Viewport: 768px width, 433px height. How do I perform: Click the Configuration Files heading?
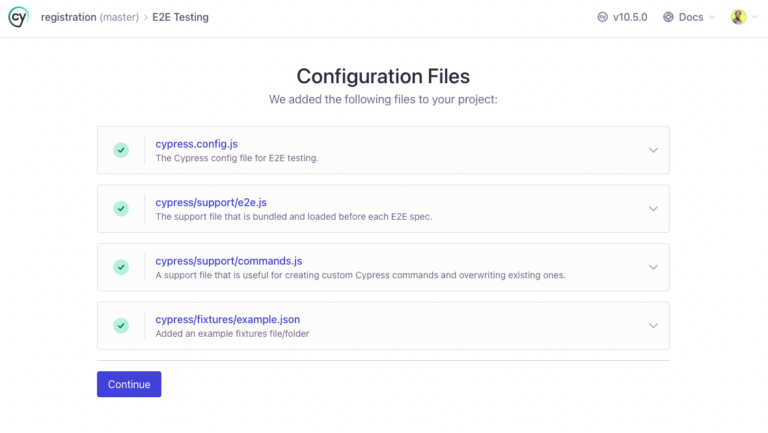(x=383, y=76)
